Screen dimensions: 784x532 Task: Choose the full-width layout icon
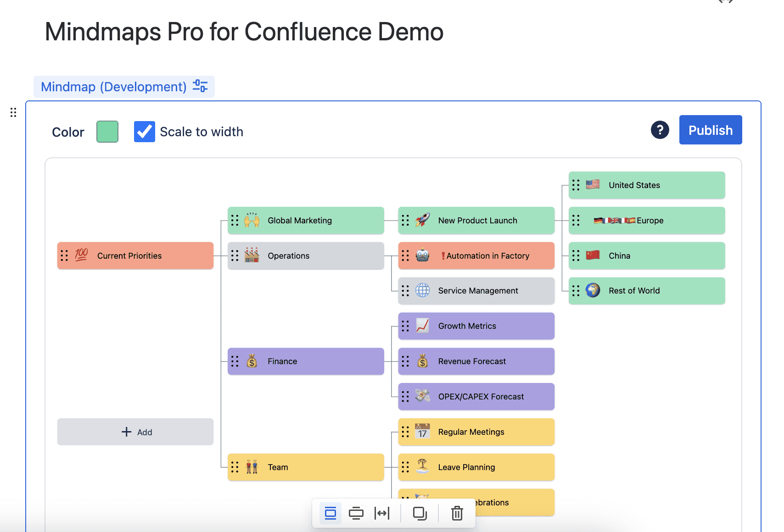click(x=382, y=513)
